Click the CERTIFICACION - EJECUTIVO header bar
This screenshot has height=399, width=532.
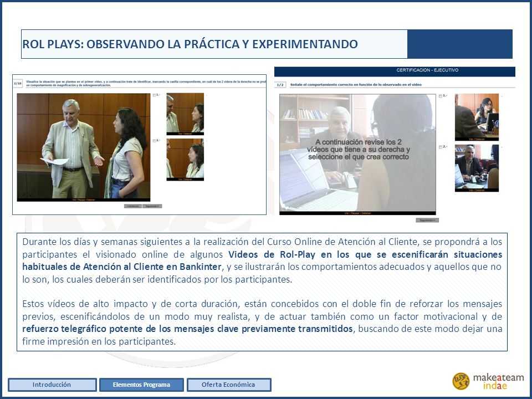tap(395, 70)
